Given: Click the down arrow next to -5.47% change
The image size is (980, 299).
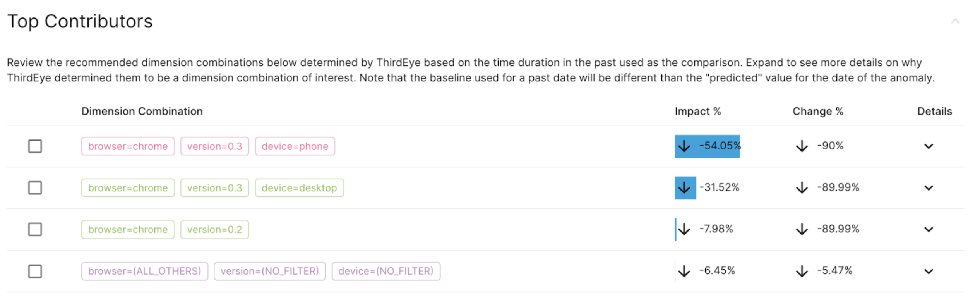Looking at the screenshot, I should (802, 271).
